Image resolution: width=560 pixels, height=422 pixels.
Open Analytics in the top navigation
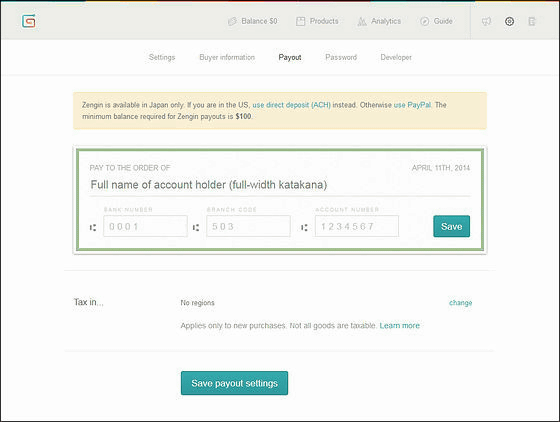click(x=379, y=21)
